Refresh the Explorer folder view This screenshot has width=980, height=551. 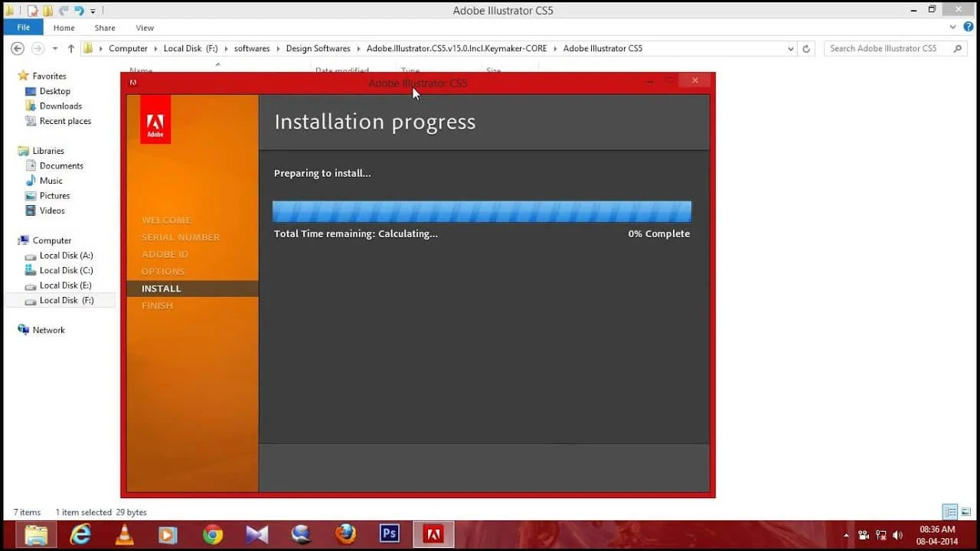click(x=805, y=48)
